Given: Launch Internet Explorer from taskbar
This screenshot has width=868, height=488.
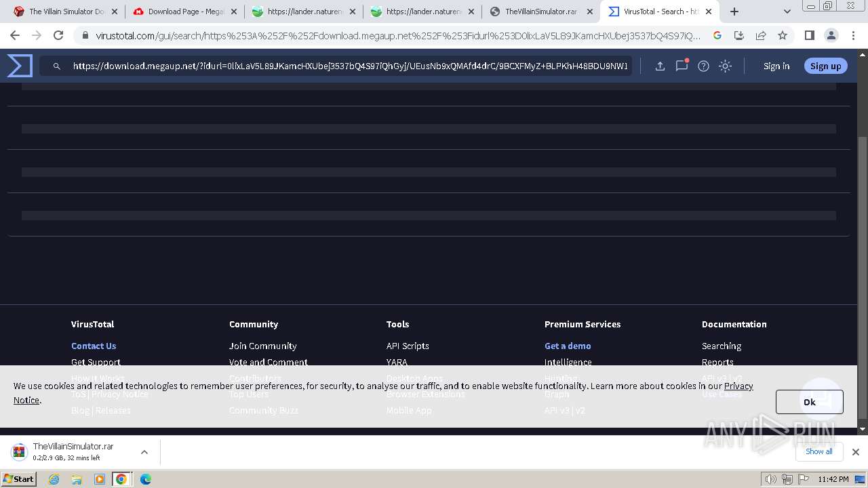Looking at the screenshot, I should point(54,479).
